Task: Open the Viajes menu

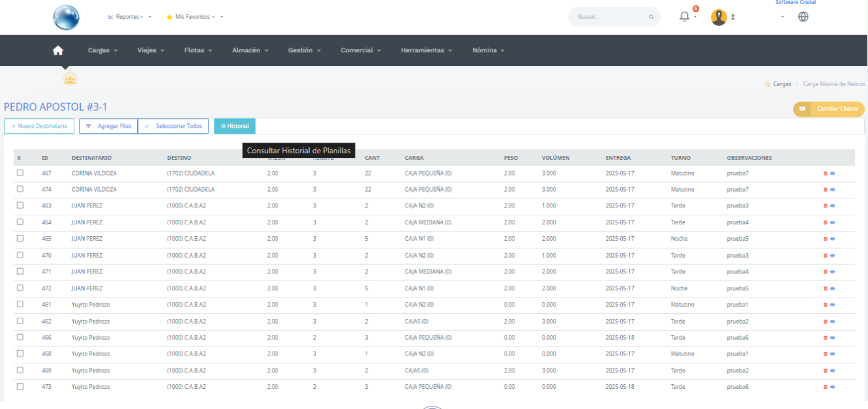Action: (x=151, y=50)
